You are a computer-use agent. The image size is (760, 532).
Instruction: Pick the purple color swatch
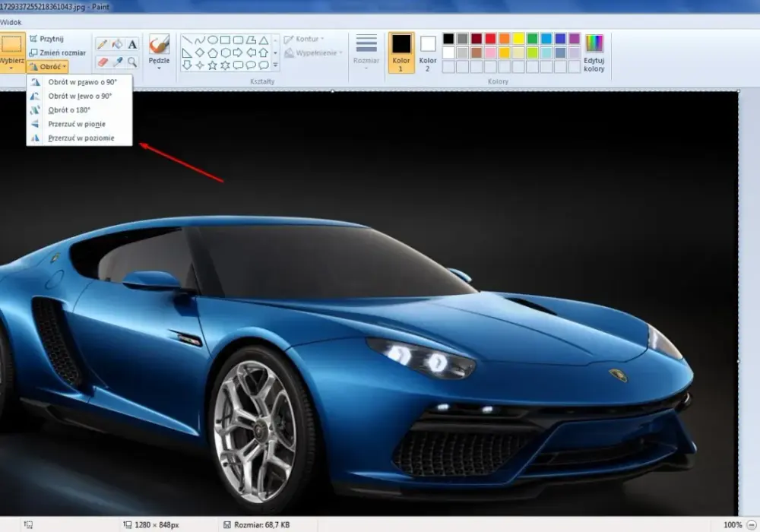[x=575, y=39]
